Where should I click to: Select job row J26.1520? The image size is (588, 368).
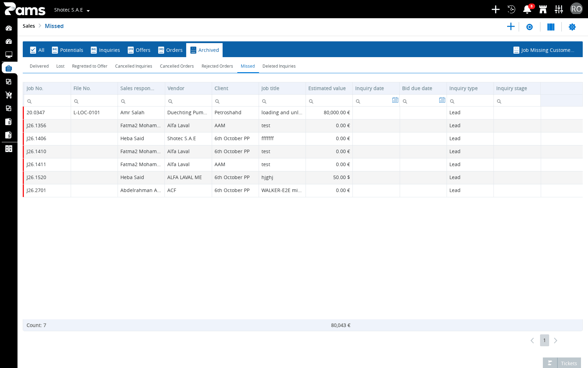[x=303, y=177]
